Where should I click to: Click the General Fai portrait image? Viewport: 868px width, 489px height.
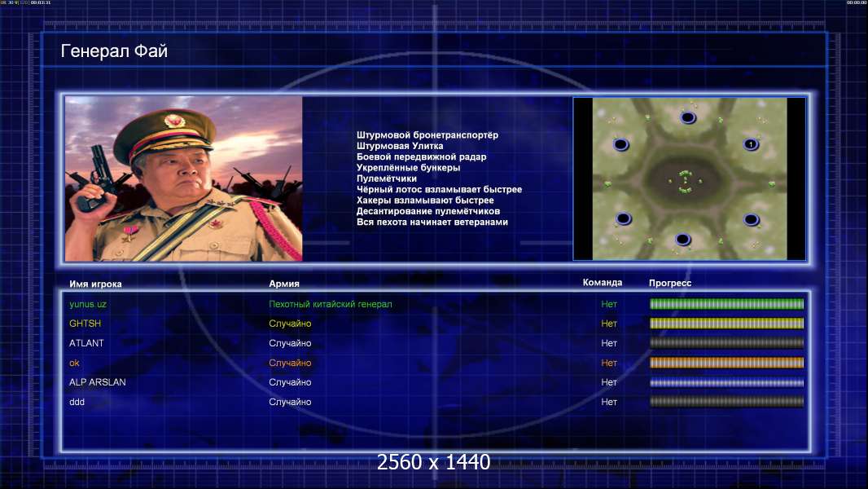[x=184, y=178]
